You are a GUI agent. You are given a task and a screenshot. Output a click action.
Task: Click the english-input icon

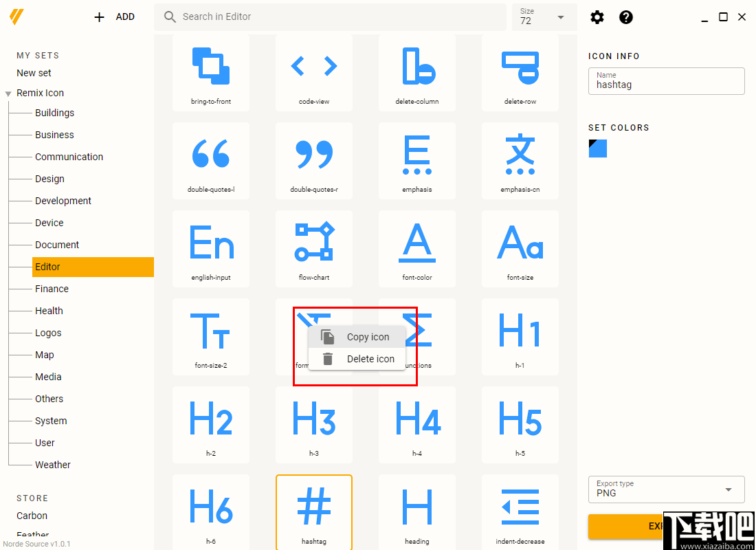tap(211, 242)
